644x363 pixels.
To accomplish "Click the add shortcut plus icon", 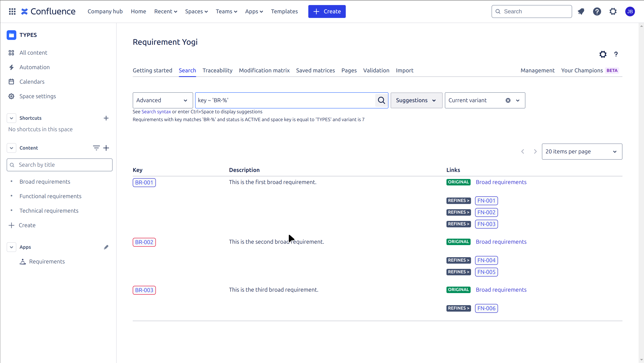I will (106, 118).
